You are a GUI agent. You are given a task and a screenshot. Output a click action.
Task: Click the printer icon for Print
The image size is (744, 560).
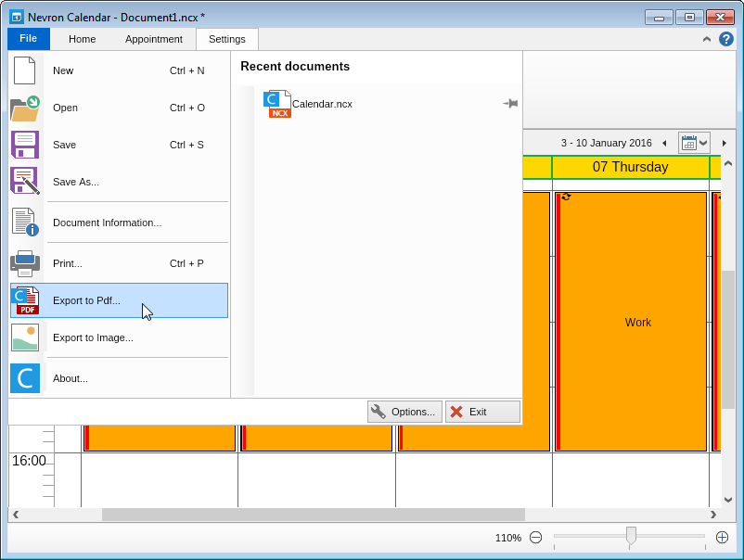[25, 263]
